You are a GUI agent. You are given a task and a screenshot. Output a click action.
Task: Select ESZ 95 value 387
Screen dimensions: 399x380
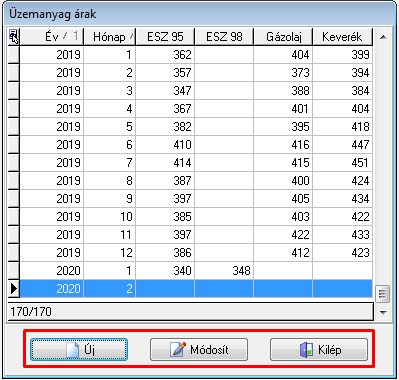[x=165, y=181]
